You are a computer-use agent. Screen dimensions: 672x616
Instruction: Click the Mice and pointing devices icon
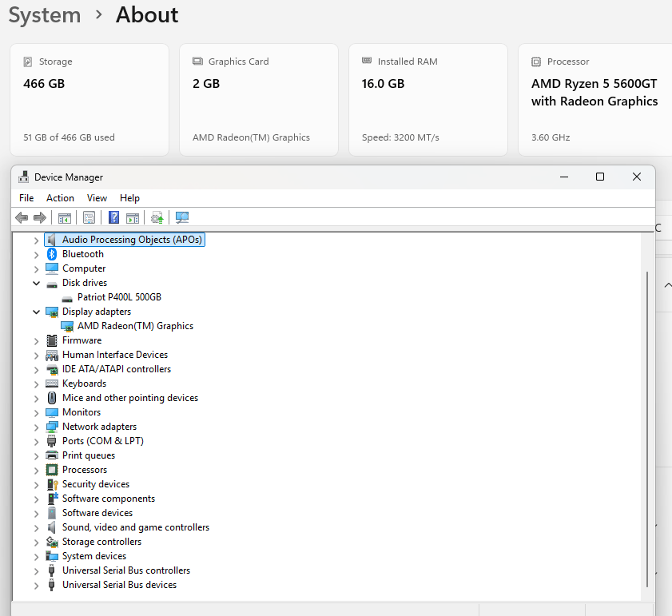tap(52, 398)
